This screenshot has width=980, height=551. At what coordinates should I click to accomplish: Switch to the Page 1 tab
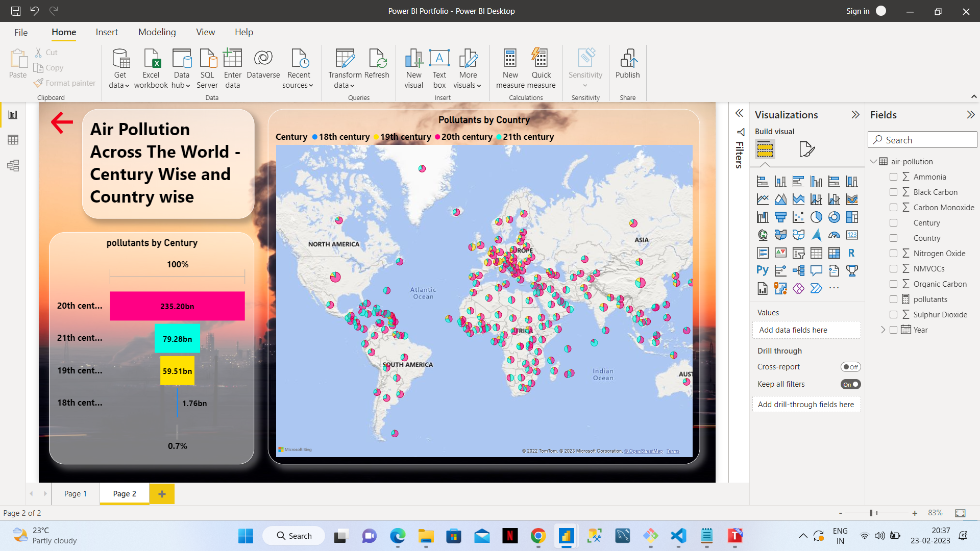click(75, 493)
